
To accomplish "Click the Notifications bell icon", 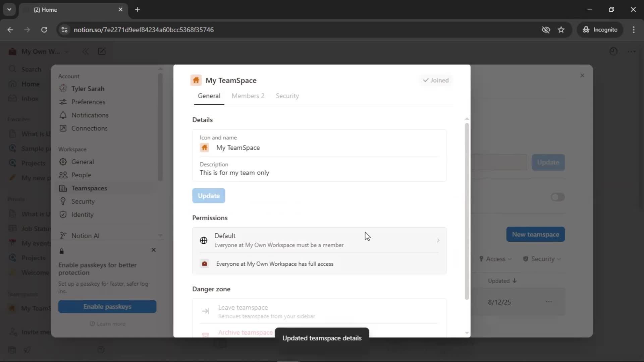I will (63, 115).
